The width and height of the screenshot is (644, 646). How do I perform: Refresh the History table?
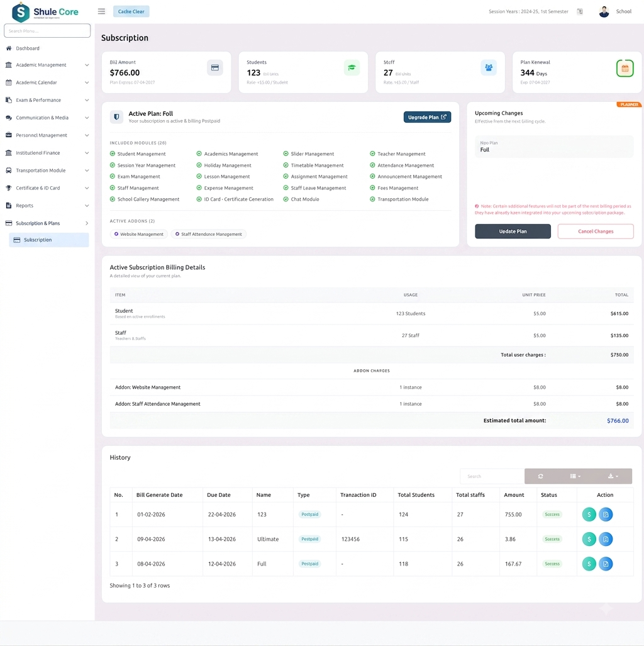click(x=541, y=476)
